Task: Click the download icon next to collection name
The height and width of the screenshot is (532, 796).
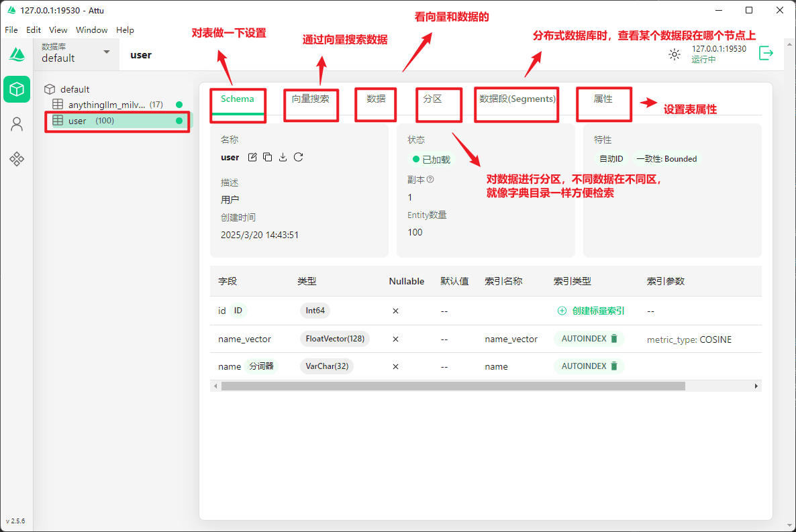Action: [283, 157]
